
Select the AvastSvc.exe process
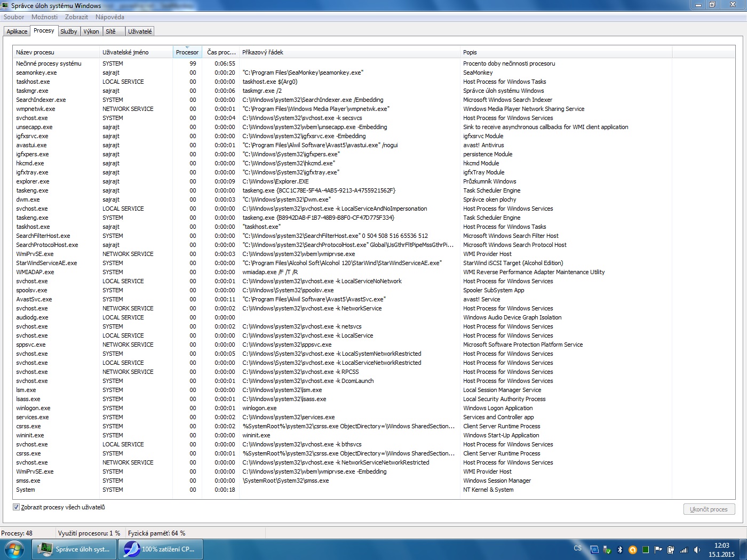coord(373,299)
